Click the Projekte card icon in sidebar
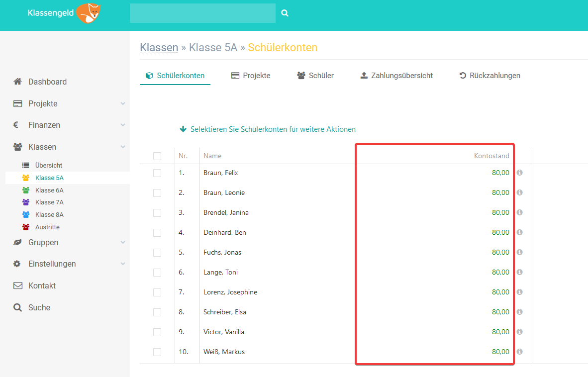This screenshot has height=377, width=588. click(x=17, y=103)
